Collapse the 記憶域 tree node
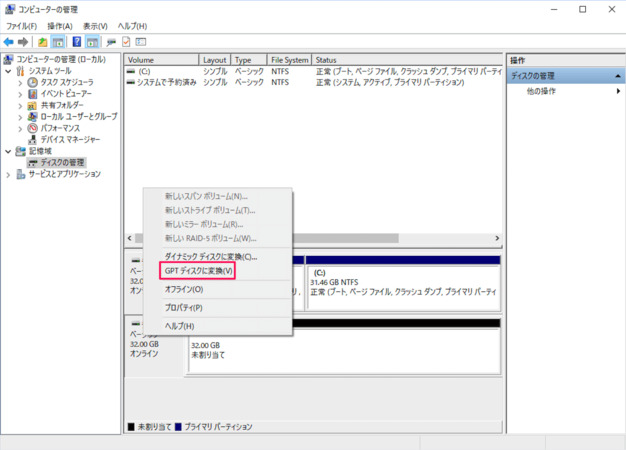 tap(8, 151)
